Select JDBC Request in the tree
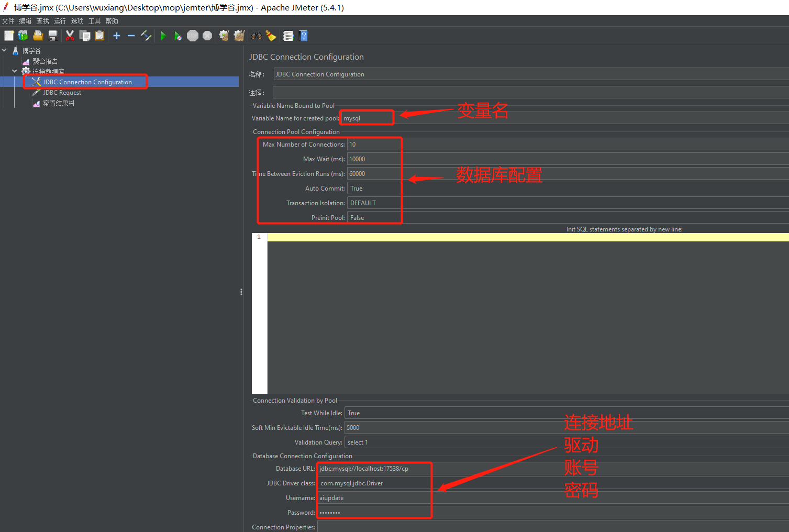The width and height of the screenshot is (789, 532). point(62,93)
